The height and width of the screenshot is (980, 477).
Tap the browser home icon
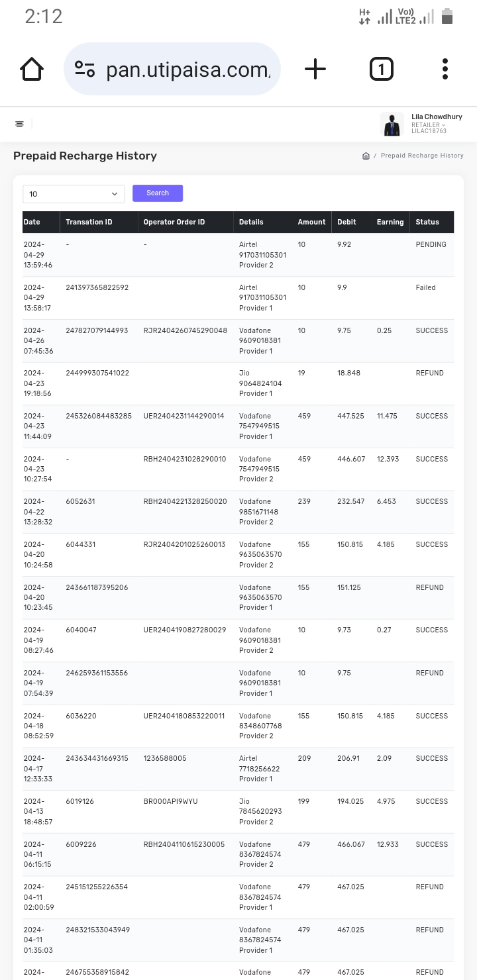(x=32, y=69)
